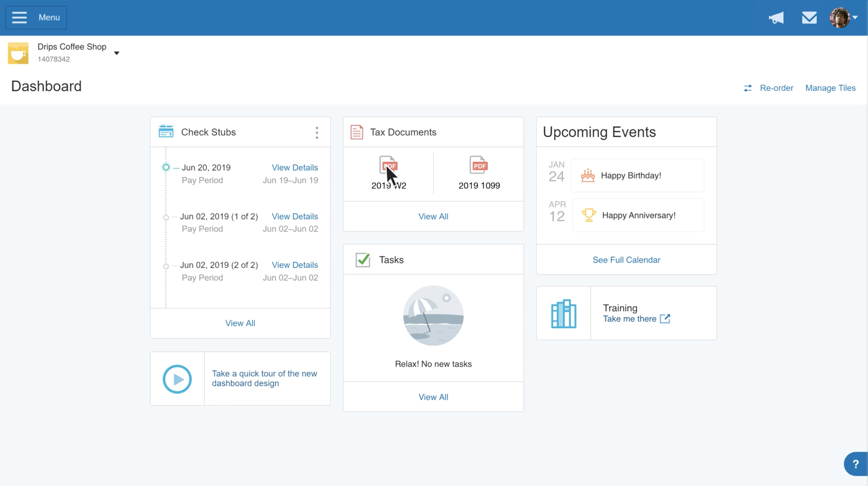Click Take a quick tour of the new dashboard link
The image size is (868, 486).
[265, 378]
